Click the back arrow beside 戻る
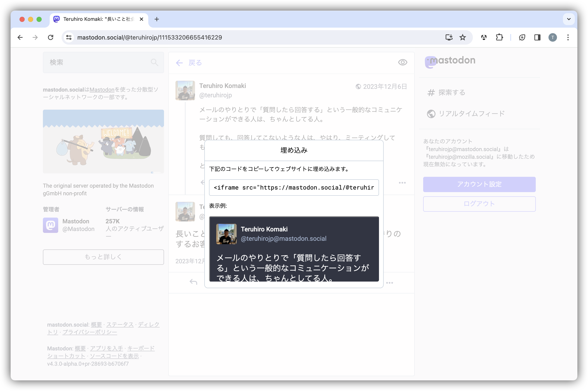Viewport: 588px width, 391px height. point(179,63)
